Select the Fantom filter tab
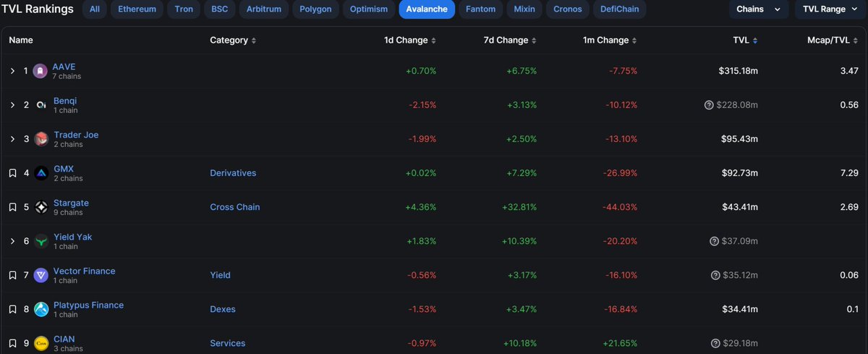This screenshot has height=354, width=868. click(481, 9)
